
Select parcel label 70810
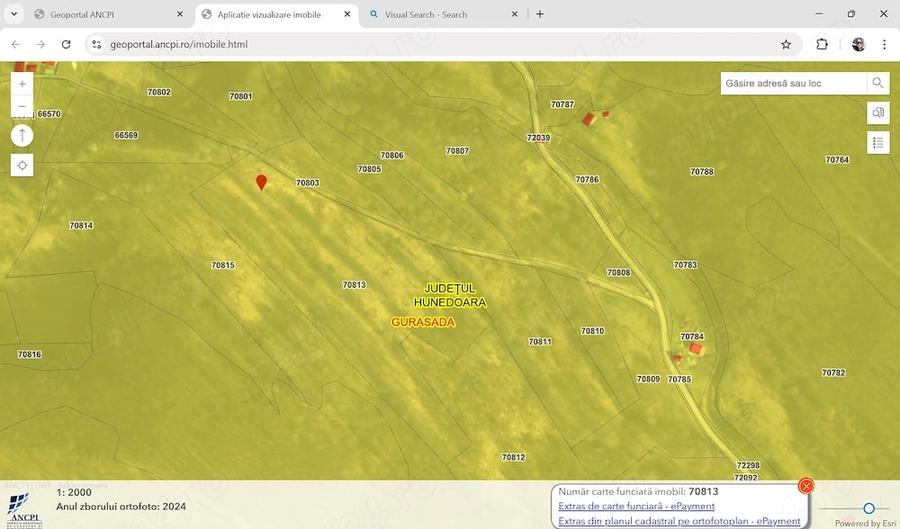(x=592, y=331)
